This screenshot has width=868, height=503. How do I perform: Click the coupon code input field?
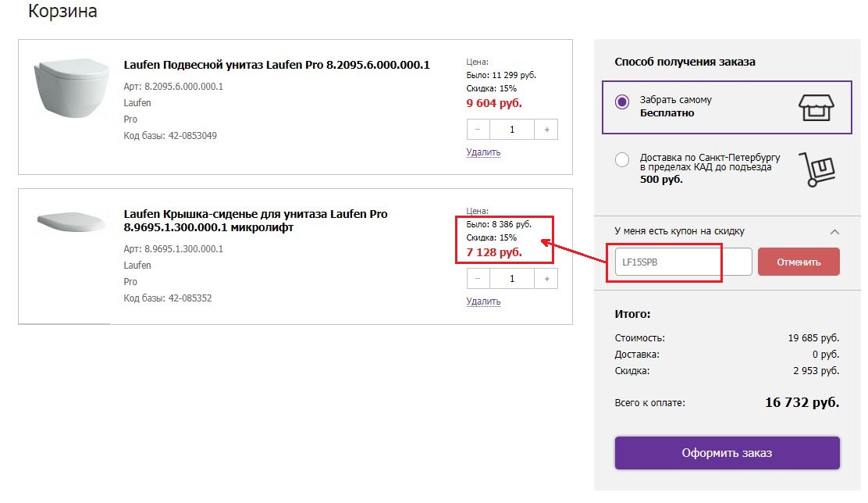point(683,262)
